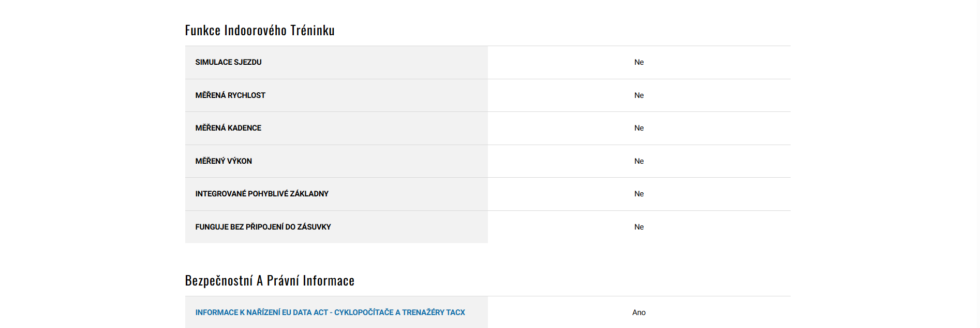This screenshot has width=980, height=328.
Task: Click the 'Ne' value for Simulace sjezdu
Action: 639,62
